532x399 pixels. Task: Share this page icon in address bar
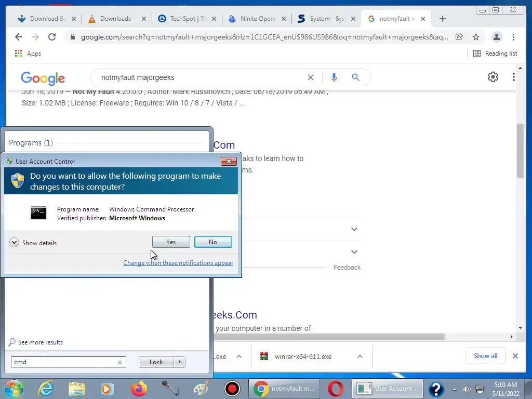[x=459, y=37]
